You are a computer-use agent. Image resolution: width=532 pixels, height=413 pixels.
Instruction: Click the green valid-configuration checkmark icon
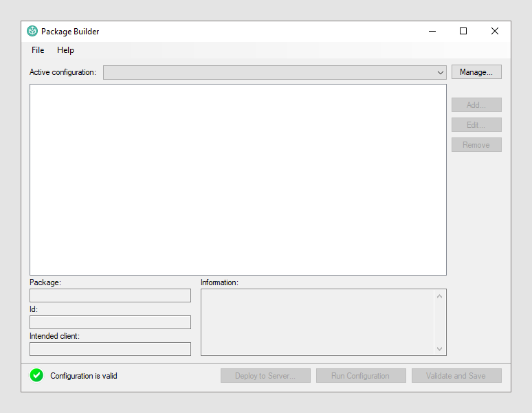tap(36, 375)
